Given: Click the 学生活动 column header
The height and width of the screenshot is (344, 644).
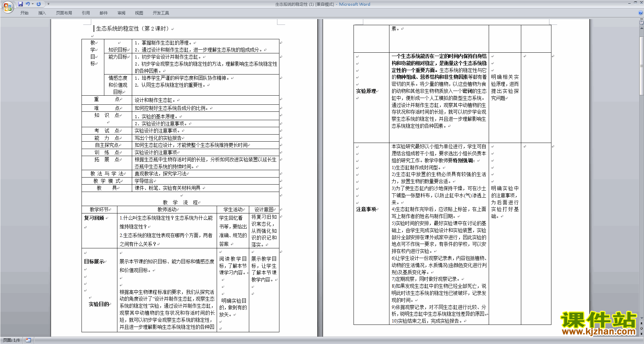Looking at the screenshot, I should click(233, 209).
